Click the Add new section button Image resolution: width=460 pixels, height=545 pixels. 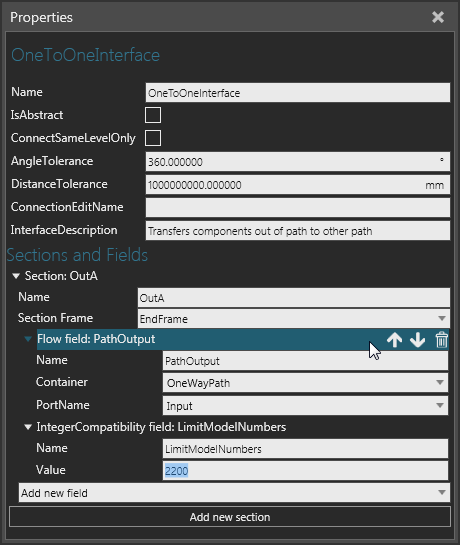[x=230, y=517]
